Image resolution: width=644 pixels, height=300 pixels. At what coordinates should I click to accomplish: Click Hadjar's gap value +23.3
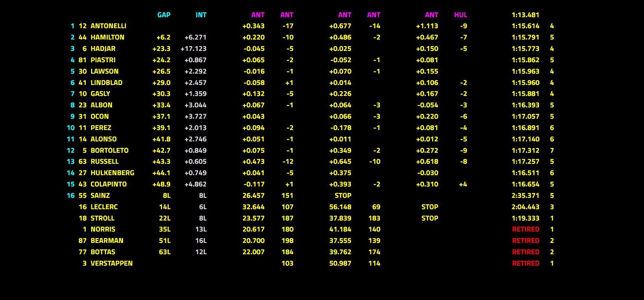click(161, 49)
